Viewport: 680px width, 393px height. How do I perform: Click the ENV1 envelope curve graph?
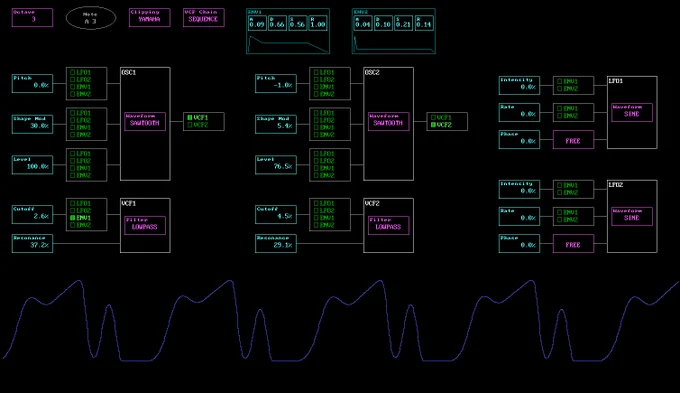[288, 43]
